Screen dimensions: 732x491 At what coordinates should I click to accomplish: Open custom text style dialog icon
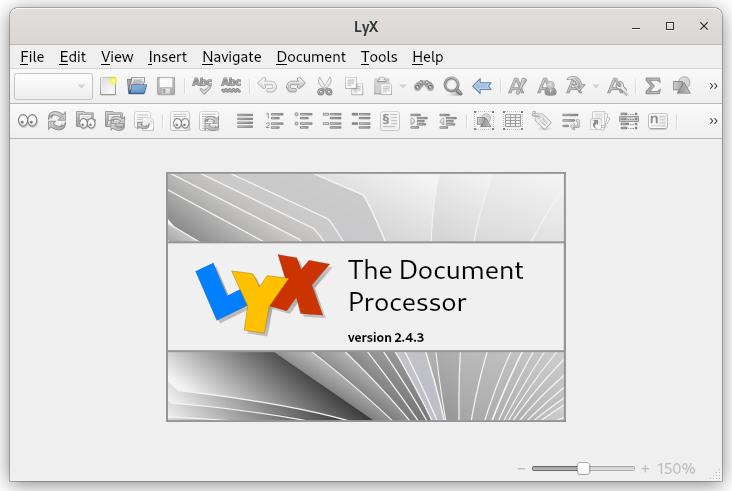(x=617, y=86)
